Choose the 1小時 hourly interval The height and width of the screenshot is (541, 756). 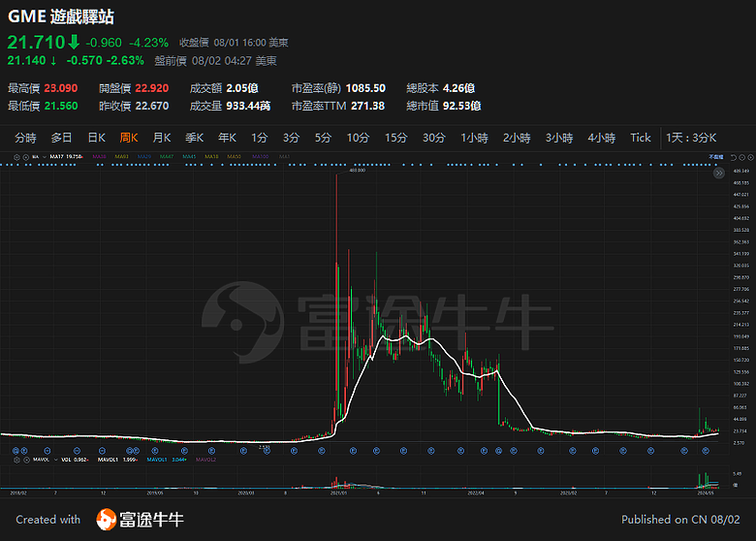click(x=474, y=138)
